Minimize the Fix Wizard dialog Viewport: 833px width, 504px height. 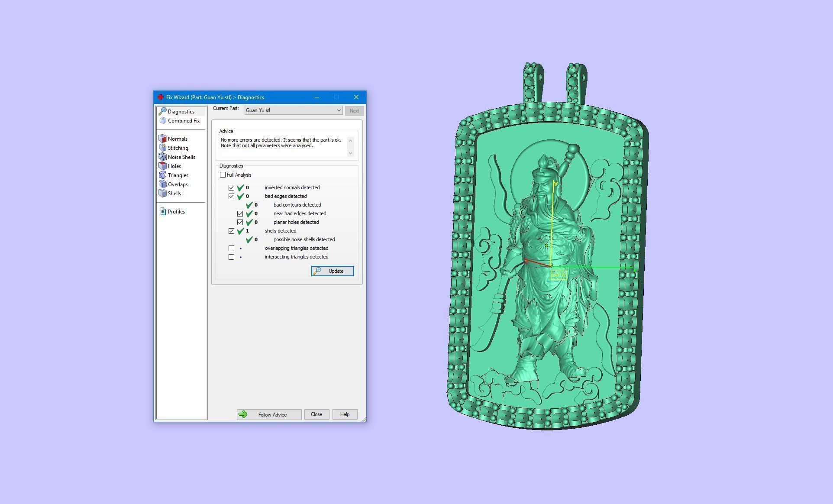(317, 97)
